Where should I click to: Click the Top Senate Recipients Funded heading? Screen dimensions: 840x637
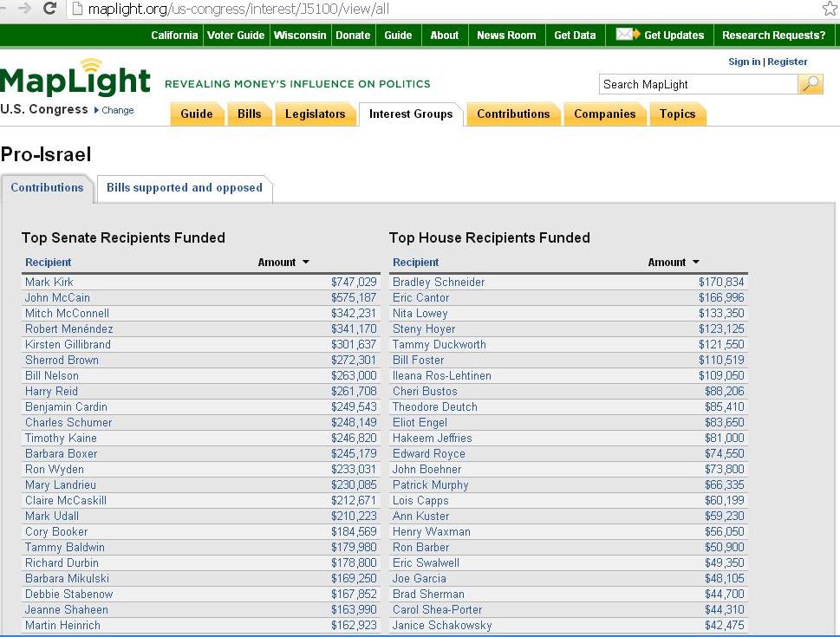123,237
